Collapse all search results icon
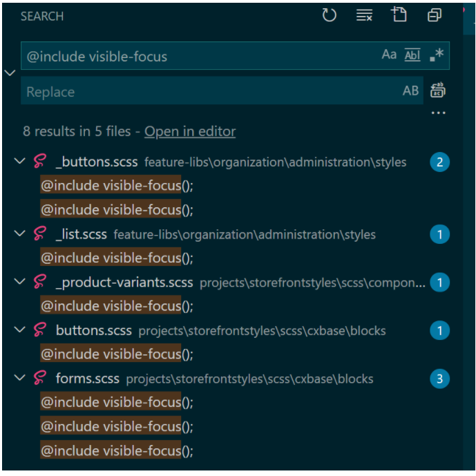 (x=435, y=15)
